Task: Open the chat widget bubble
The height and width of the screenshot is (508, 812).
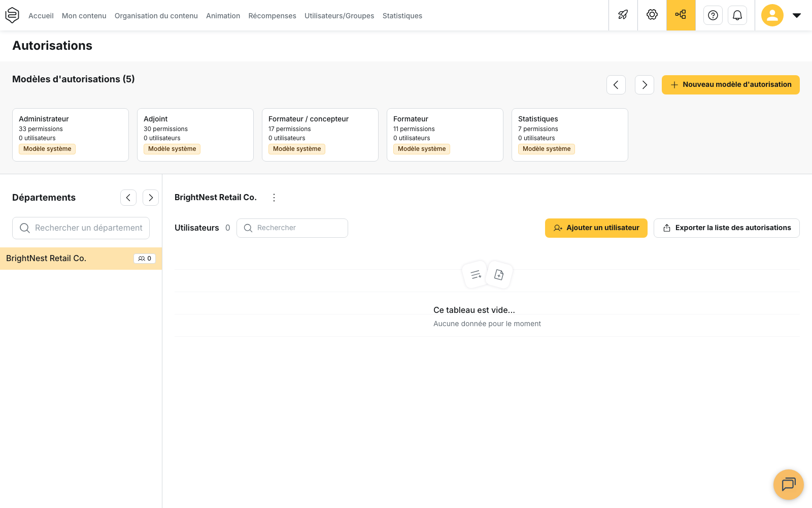Action: pyautogui.click(x=789, y=485)
